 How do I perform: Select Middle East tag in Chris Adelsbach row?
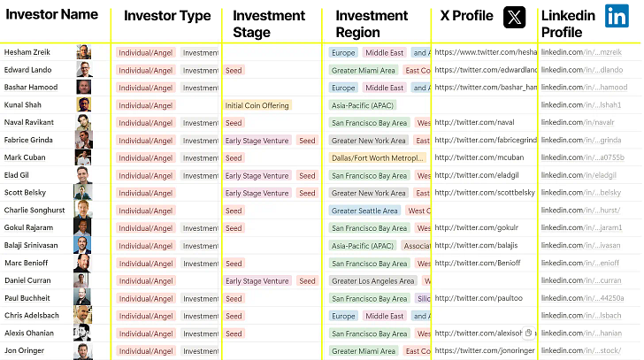click(x=385, y=316)
